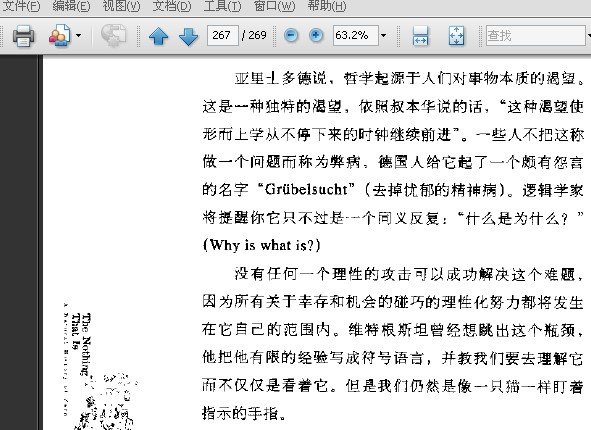Expand the collaborate icon dropdown arrow
Viewport: 591px width, 430px height.
[78, 36]
